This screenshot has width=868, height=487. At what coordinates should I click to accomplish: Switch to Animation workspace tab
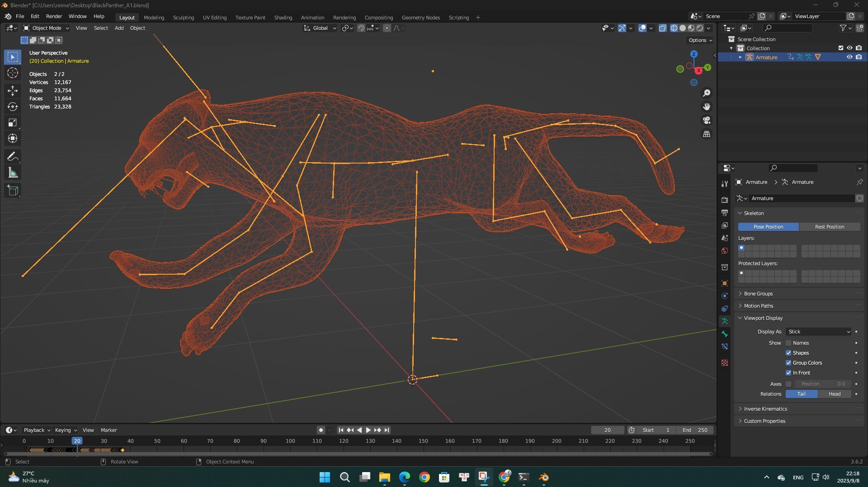tap(312, 18)
